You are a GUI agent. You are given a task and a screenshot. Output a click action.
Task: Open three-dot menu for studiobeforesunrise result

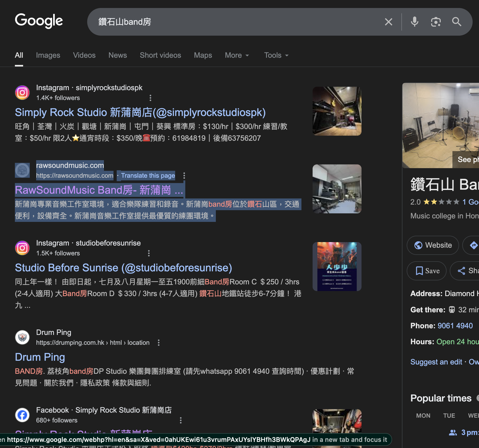tap(149, 253)
